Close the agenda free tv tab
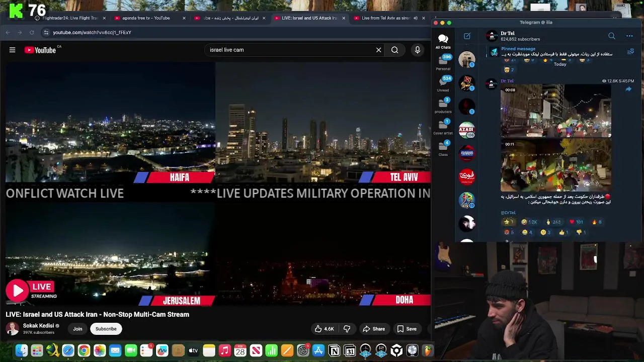Screen dimensions: 644x362 [x=184, y=18]
